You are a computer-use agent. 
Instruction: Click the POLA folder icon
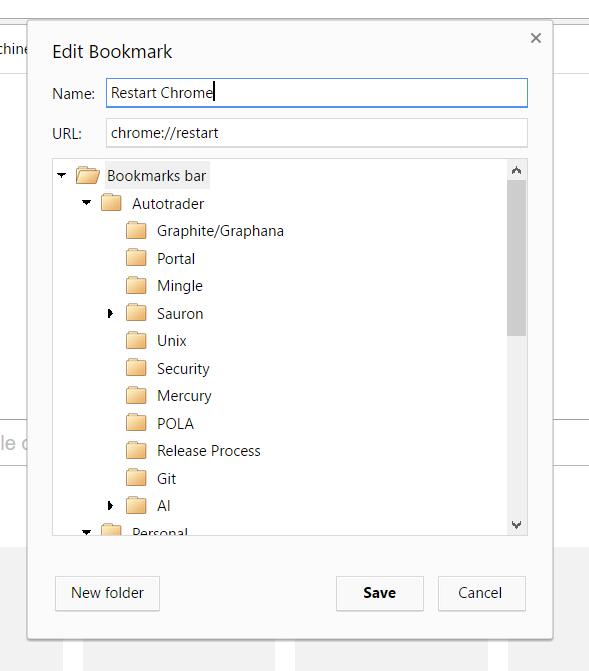[x=137, y=423]
